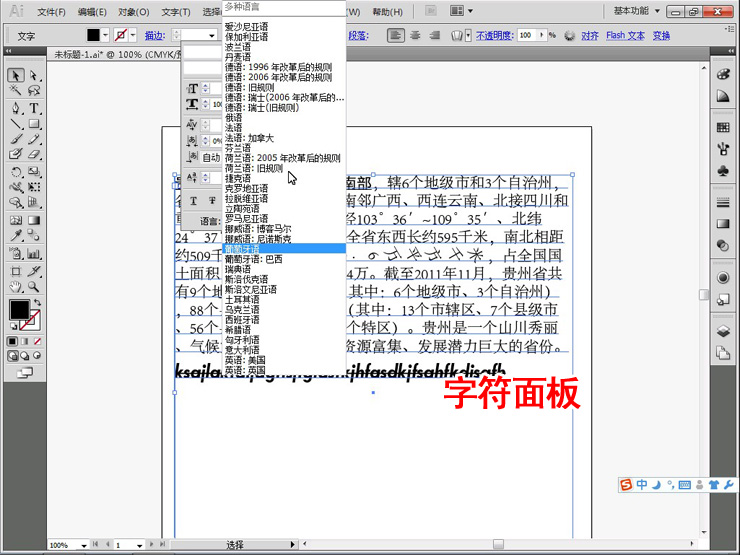
Task: Choose 葡萄牙语: 巴西 from language list
Action: (x=253, y=259)
